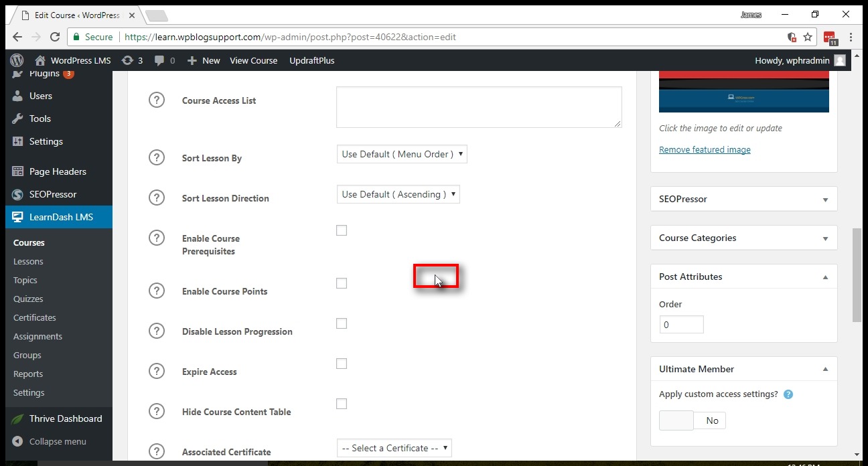This screenshot has height=466, width=868.
Task: Check the Hide Course Content Table checkbox
Action: (x=342, y=404)
